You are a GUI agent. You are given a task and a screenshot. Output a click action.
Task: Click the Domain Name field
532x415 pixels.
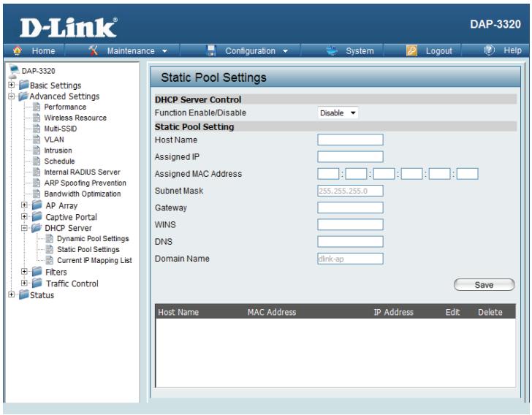coord(350,259)
